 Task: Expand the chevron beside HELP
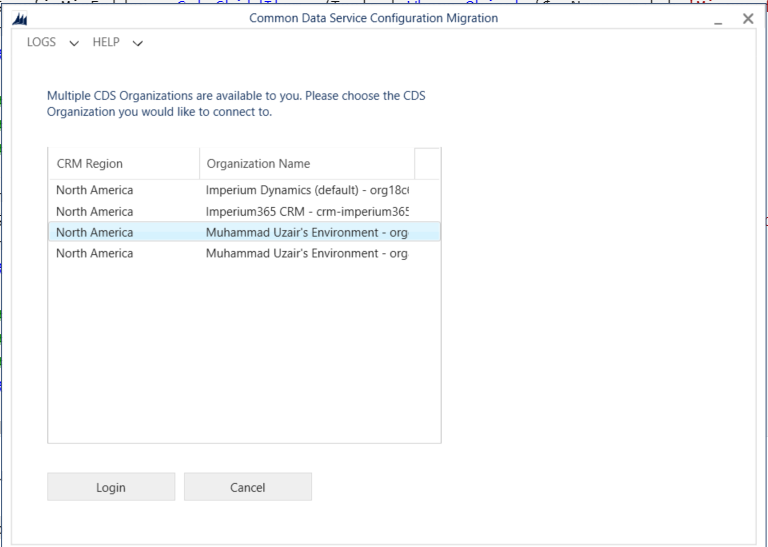138,44
